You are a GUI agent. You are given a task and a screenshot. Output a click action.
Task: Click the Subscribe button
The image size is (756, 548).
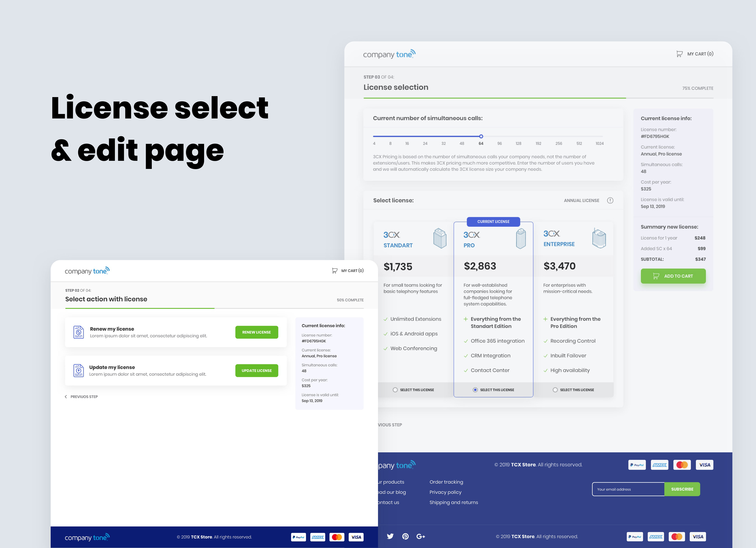point(682,489)
